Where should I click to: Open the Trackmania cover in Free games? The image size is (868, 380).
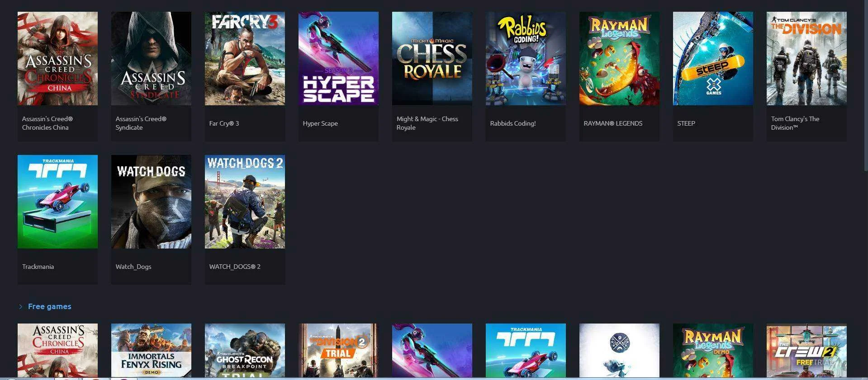(x=526, y=350)
